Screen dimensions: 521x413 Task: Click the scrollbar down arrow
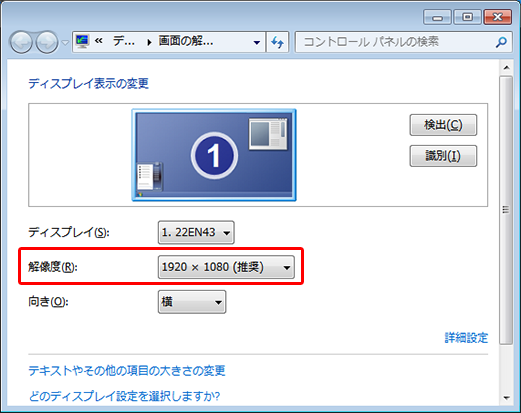point(507,398)
